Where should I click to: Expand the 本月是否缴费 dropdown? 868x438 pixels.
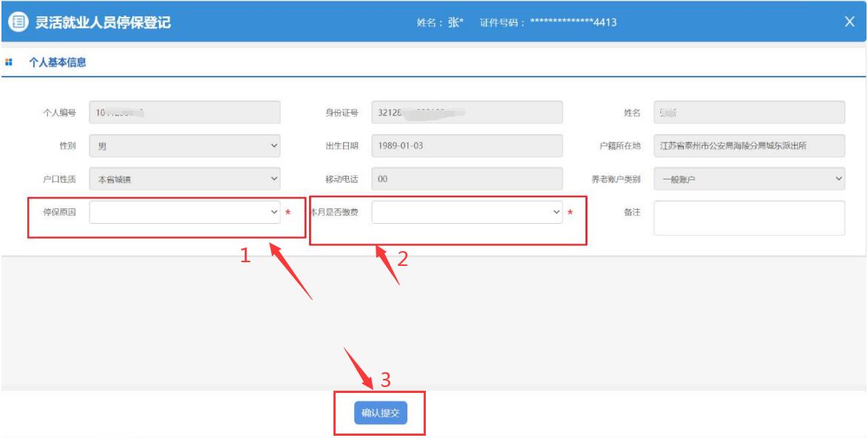[x=467, y=213]
